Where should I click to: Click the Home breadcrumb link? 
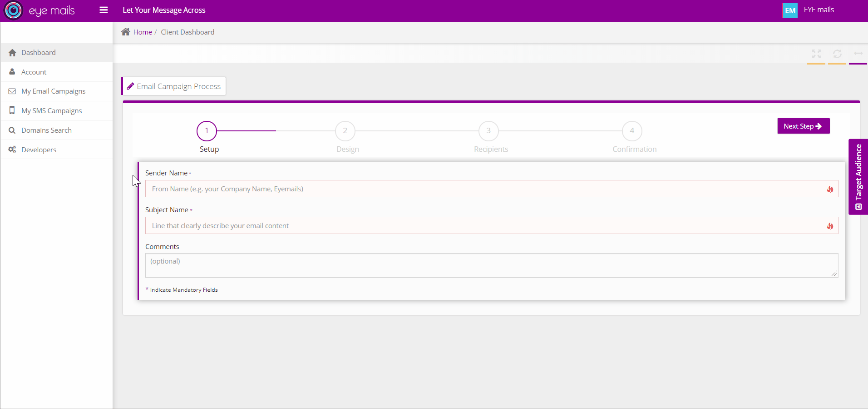(143, 32)
